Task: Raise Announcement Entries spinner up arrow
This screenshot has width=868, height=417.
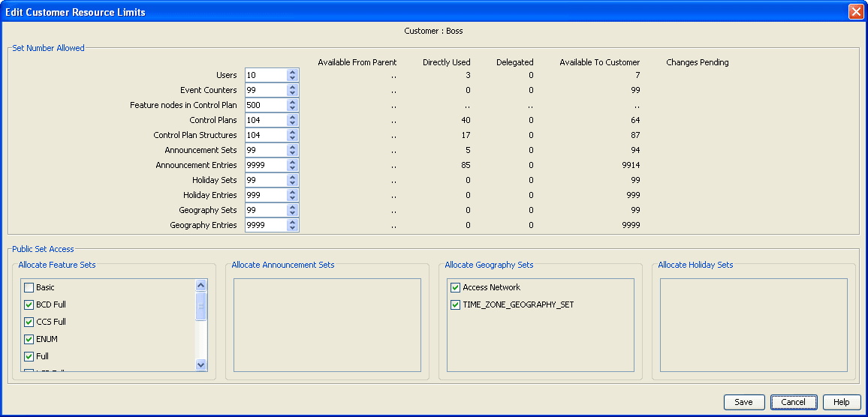Action: click(x=292, y=161)
